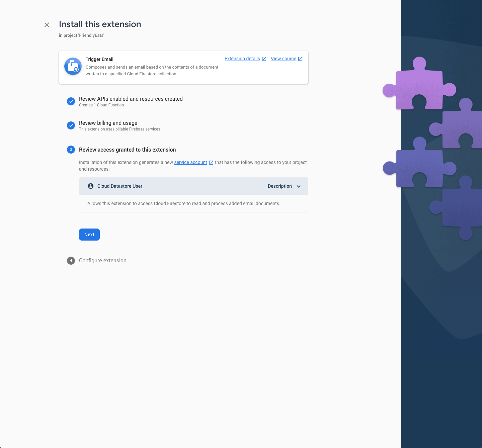
Task: Toggle the Description label on role row
Action: click(x=279, y=186)
